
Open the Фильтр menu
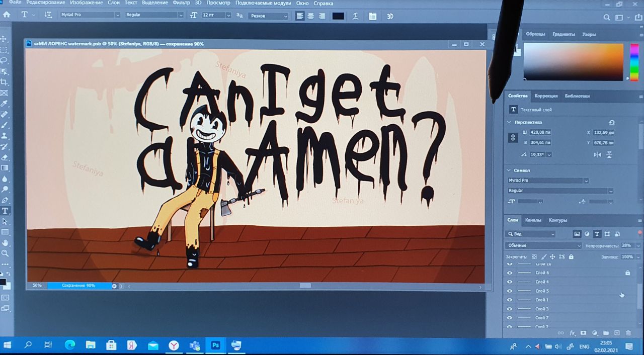(x=181, y=3)
